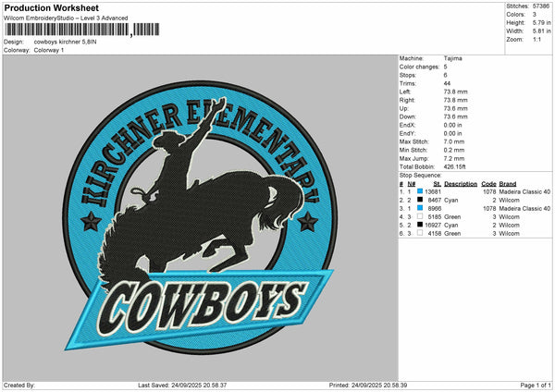Click the design name 'cowboys kirchner 5,8IN'
Image resolution: width=555 pixels, height=392 pixels.
point(65,42)
